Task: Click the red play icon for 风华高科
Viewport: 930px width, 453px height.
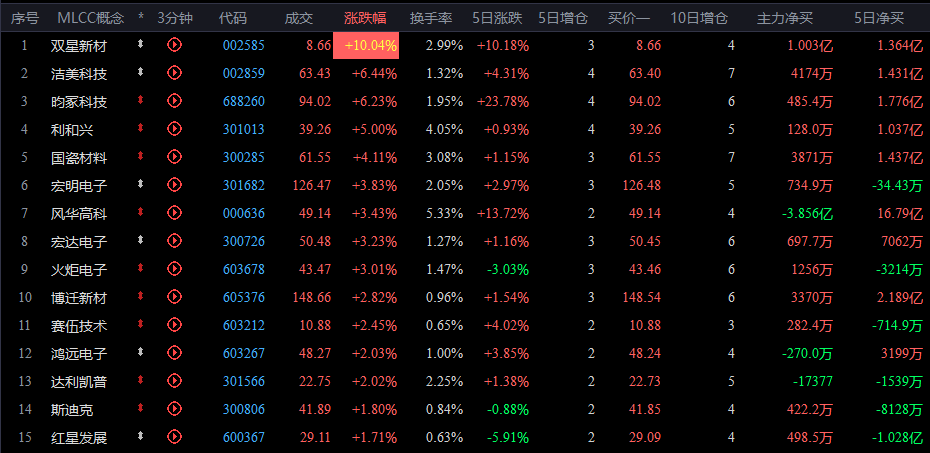Action: [174, 212]
